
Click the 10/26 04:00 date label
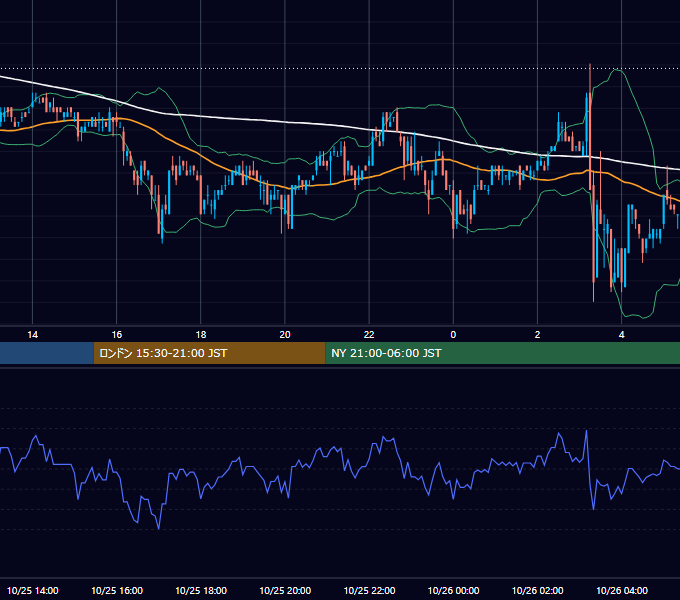(621, 590)
